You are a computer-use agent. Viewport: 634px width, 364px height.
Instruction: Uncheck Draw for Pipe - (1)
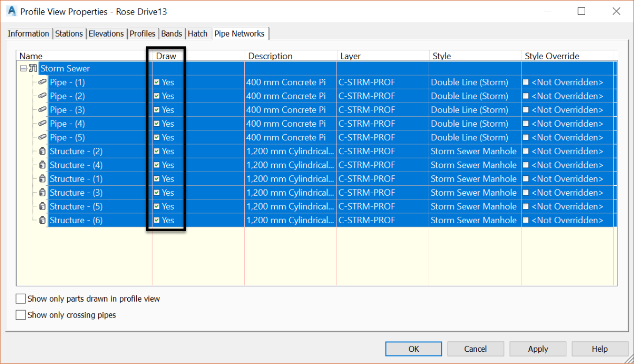point(157,82)
